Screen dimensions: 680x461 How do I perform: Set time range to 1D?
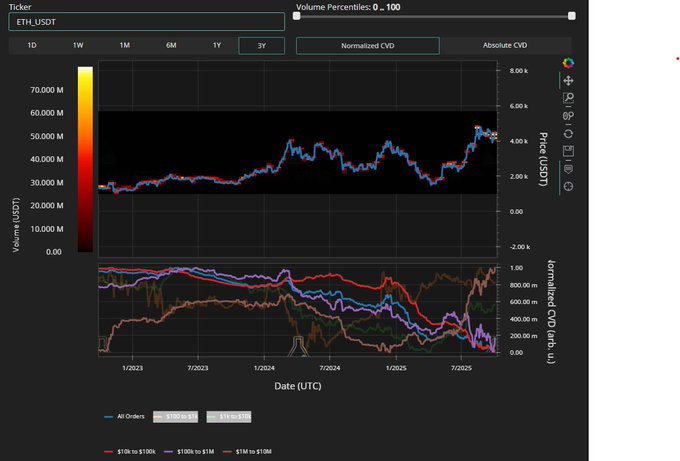[x=32, y=45]
